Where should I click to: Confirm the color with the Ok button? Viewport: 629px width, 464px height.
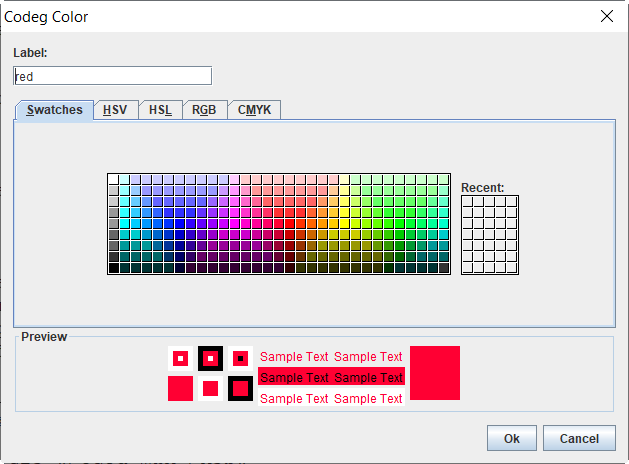pyautogui.click(x=511, y=438)
